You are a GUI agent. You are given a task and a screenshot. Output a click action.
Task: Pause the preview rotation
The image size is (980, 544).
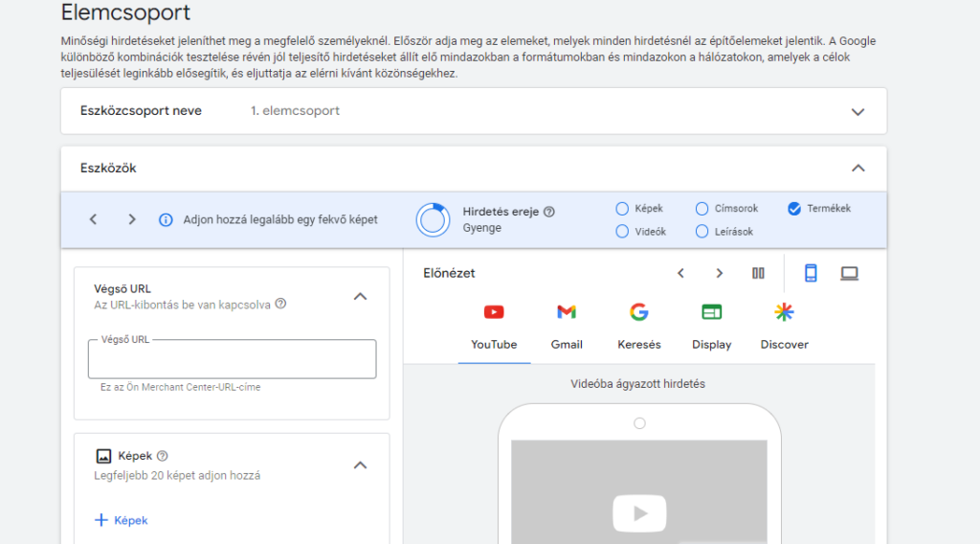tap(758, 273)
